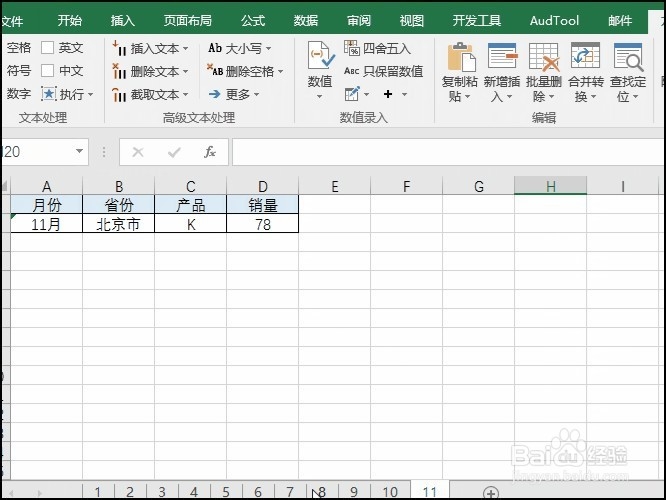Viewport: 666px width, 500px height.
Task: Open the 开发工具 ribbon tab
Action: [x=477, y=20]
